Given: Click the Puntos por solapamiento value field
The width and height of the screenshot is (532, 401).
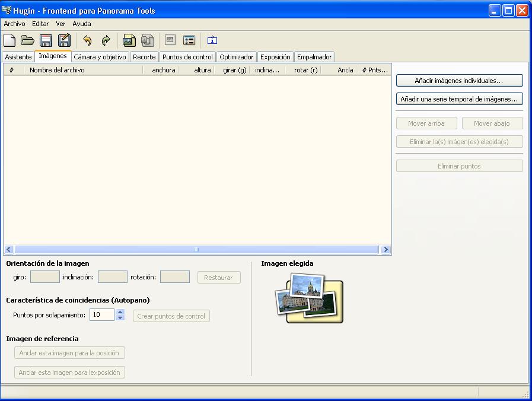Looking at the screenshot, I should (x=102, y=315).
